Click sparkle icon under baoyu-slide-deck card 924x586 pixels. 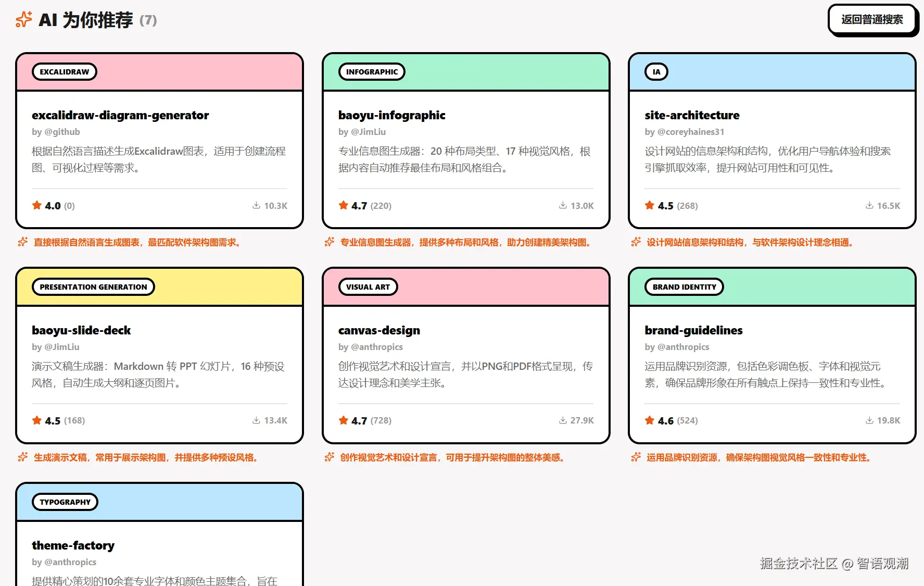(23, 457)
